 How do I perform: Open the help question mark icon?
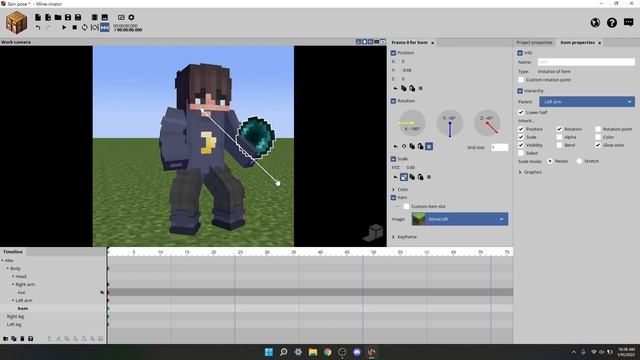[x=612, y=22]
